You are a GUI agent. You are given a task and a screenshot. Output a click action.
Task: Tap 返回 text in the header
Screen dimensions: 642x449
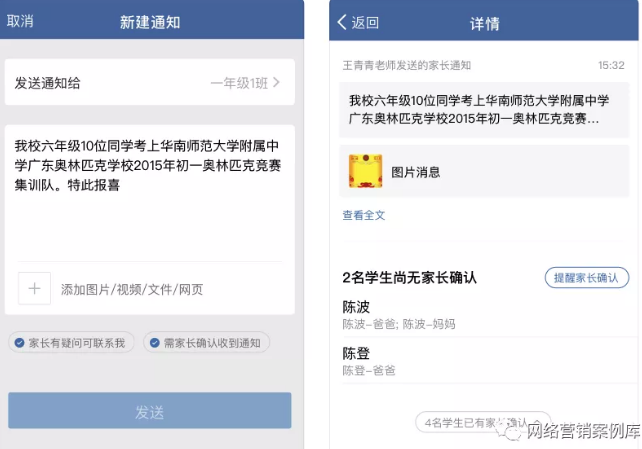(x=365, y=23)
